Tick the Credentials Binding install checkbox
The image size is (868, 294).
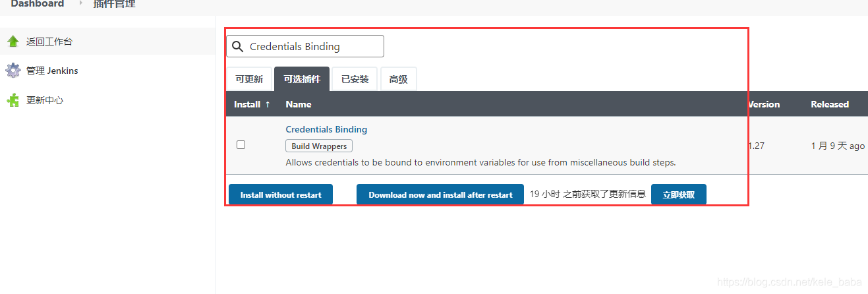(241, 144)
